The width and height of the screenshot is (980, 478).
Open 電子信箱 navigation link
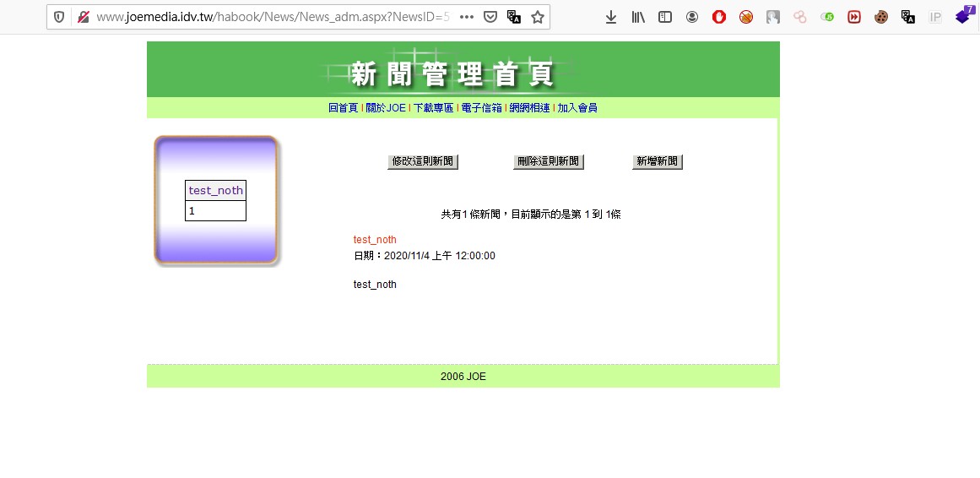click(x=481, y=108)
